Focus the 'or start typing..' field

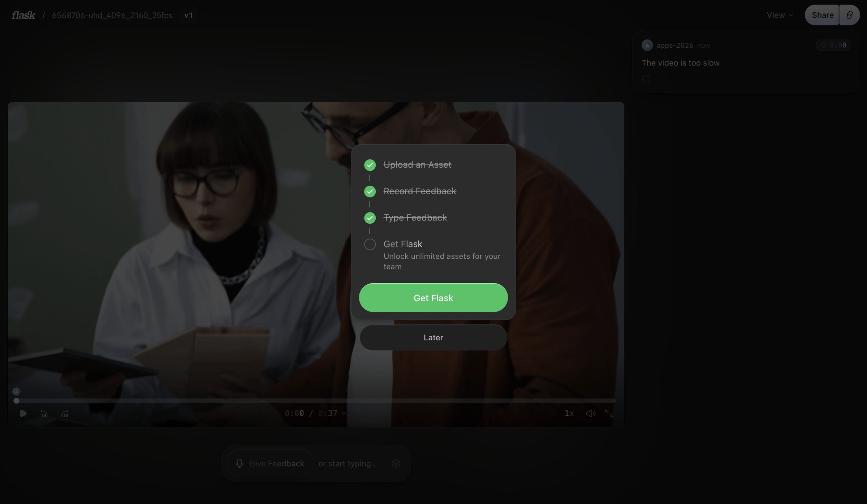[347, 464]
